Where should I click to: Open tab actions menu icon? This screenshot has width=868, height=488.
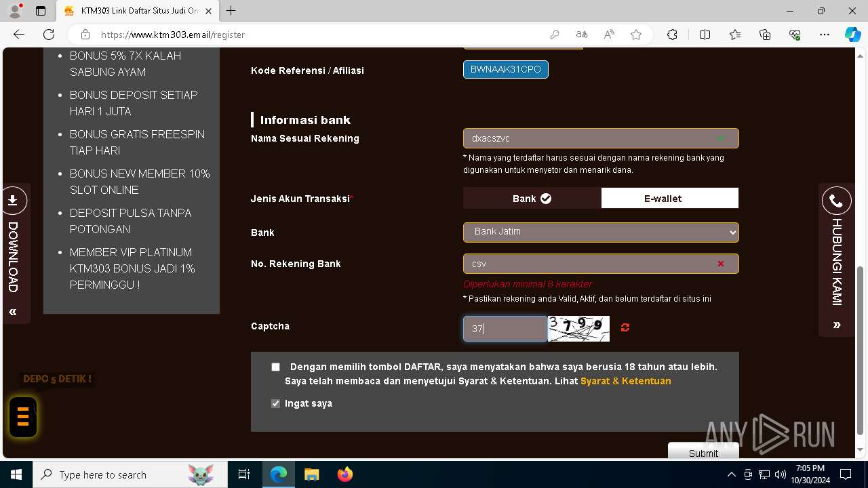(x=40, y=11)
